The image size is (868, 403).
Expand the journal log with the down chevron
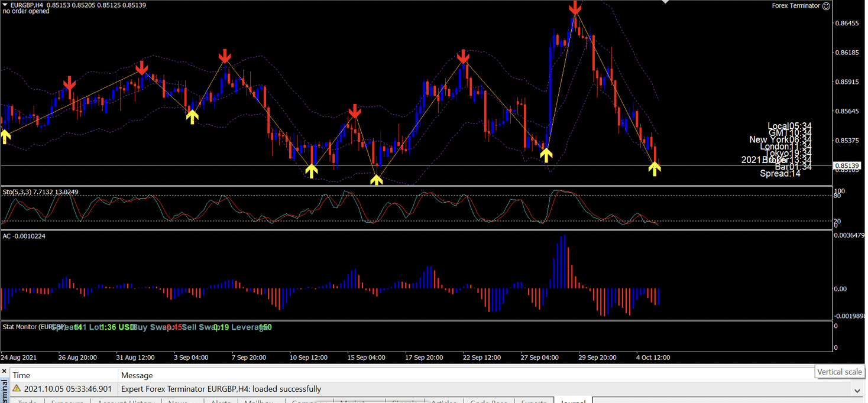click(857, 390)
